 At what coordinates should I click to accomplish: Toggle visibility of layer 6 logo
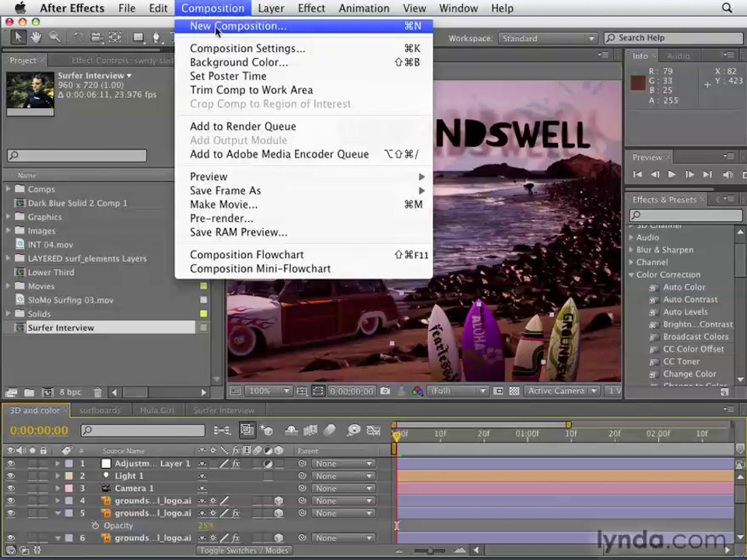tap(10, 537)
